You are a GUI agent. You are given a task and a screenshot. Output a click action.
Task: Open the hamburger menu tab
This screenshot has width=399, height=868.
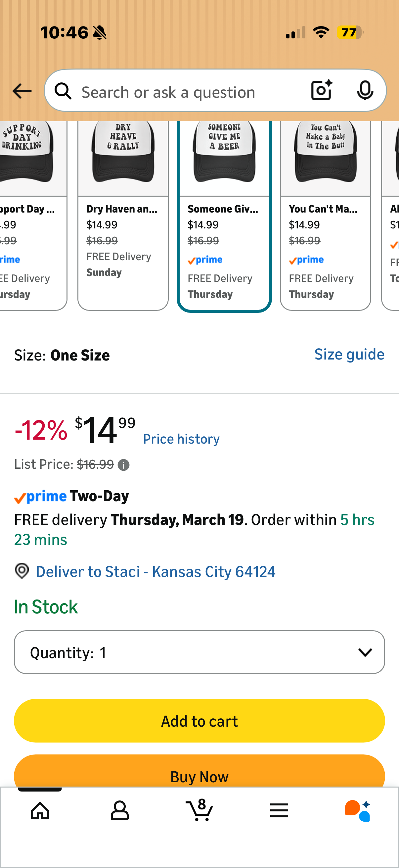(279, 810)
